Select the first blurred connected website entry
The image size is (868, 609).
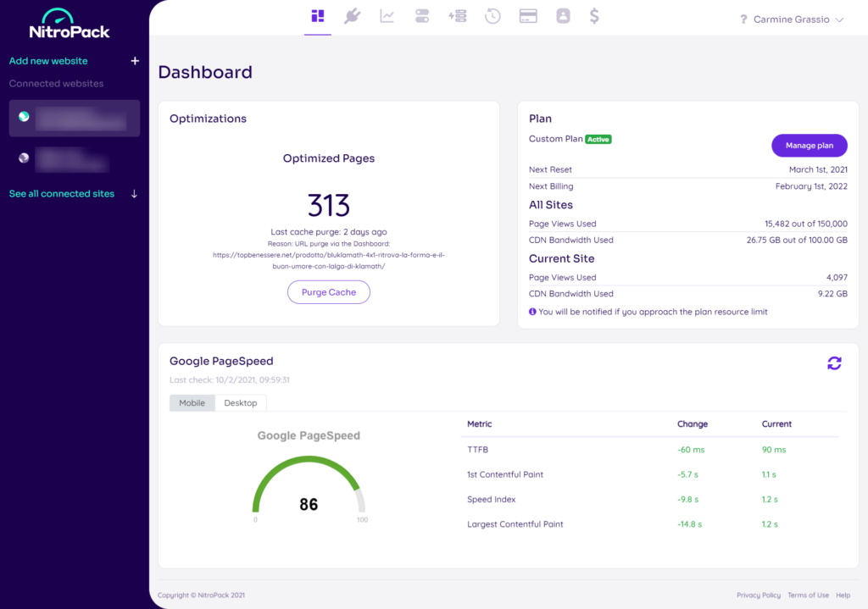(x=75, y=118)
